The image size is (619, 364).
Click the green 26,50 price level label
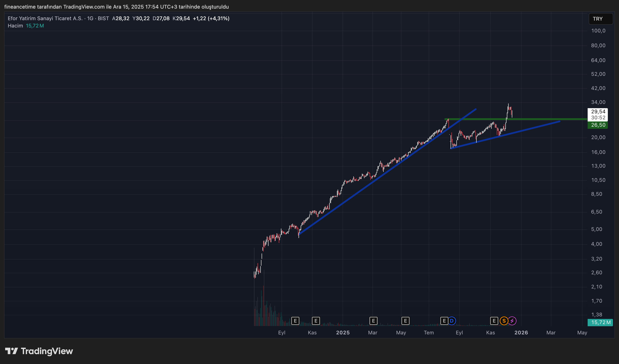pyautogui.click(x=598, y=125)
